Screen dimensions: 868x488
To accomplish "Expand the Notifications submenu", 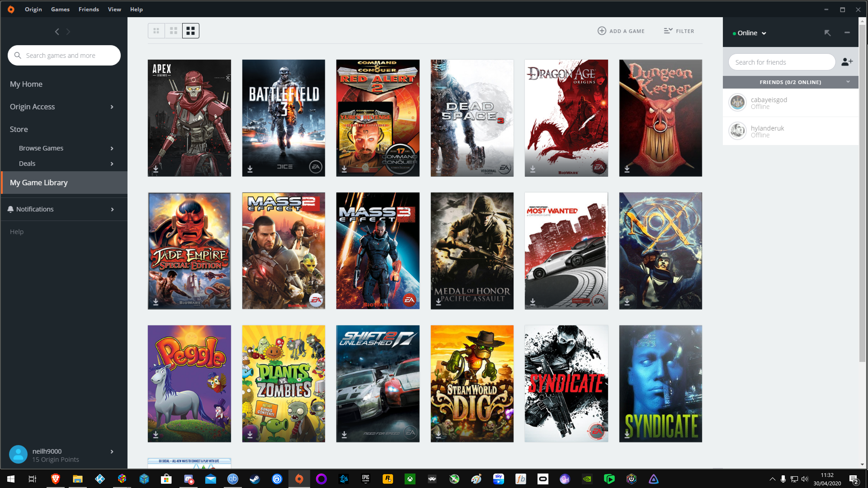I will click(112, 209).
